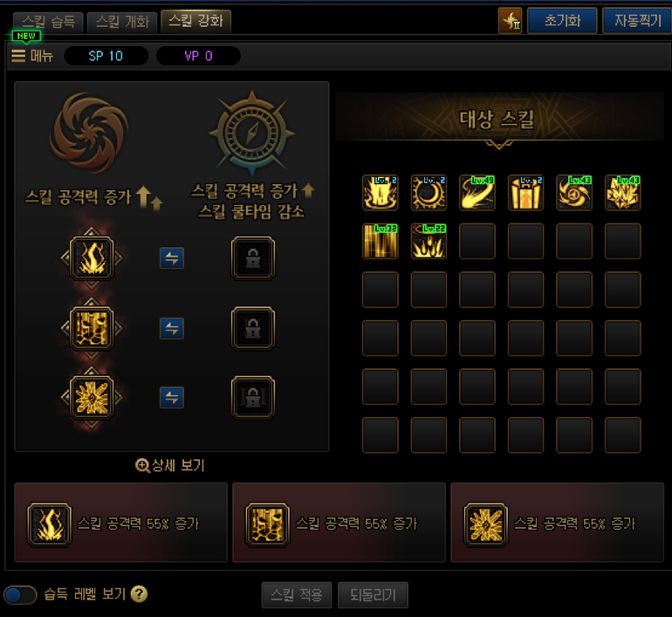
Task: Click the orange winged icon beside 초기화
Action: click(510, 21)
